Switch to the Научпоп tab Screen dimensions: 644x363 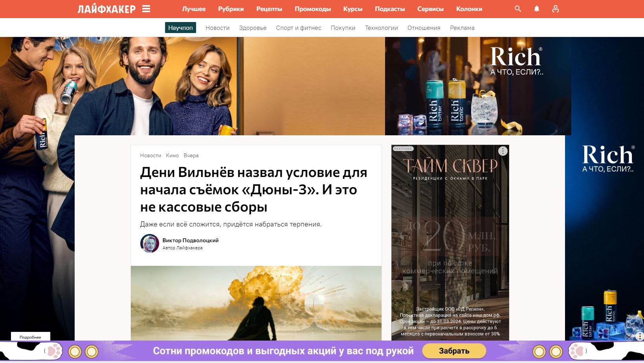pos(181,28)
